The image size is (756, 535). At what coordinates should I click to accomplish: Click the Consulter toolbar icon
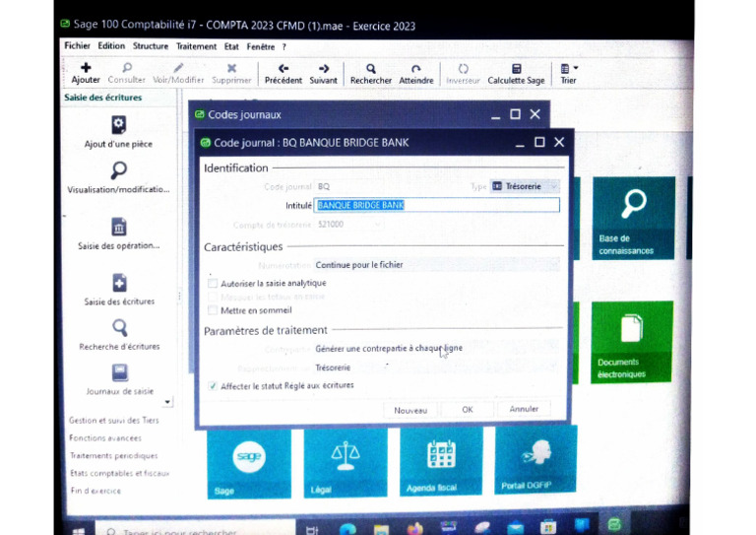point(127,68)
